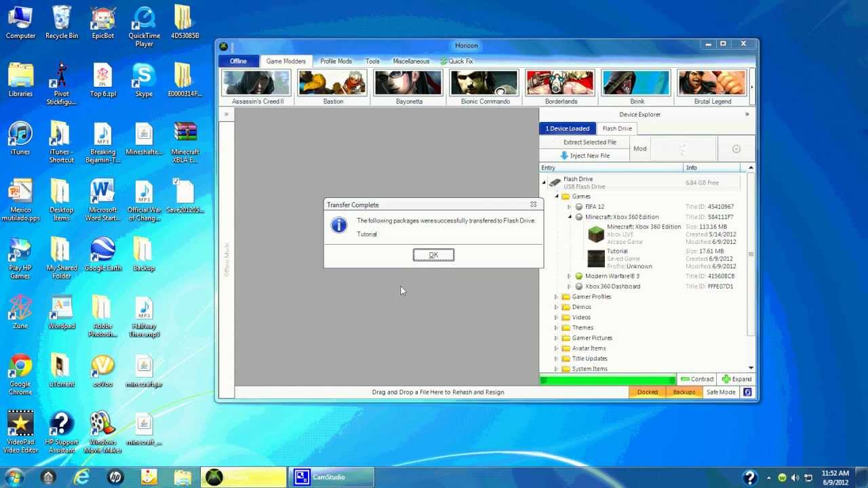Open Internet Explorer from taskbar
Image resolution: width=868 pixels, height=488 pixels.
coord(81,477)
